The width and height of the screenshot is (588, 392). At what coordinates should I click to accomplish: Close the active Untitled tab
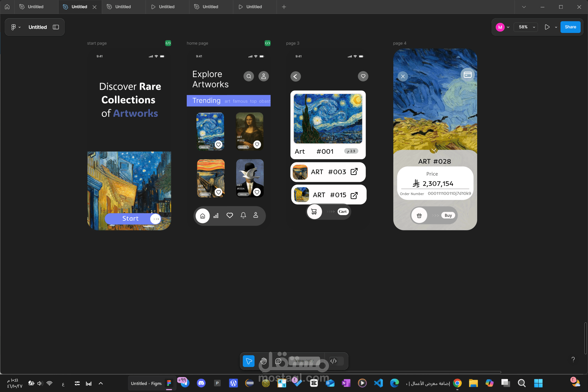pos(94,7)
